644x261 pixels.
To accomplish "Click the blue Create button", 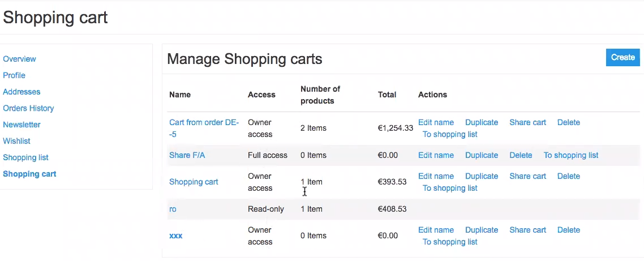I will tap(622, 57).
